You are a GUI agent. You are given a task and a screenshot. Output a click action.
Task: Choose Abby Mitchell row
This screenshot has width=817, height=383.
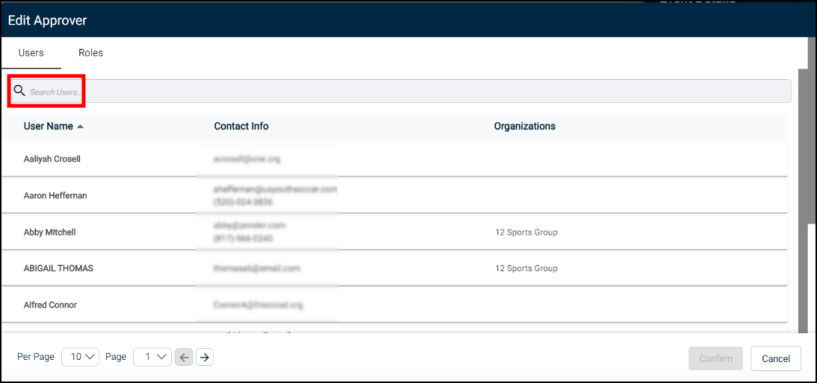[394, 232]
